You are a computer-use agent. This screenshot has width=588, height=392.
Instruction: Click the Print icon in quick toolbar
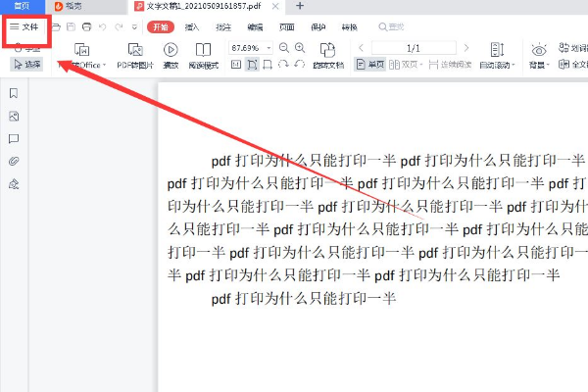[x=86, y=27]
